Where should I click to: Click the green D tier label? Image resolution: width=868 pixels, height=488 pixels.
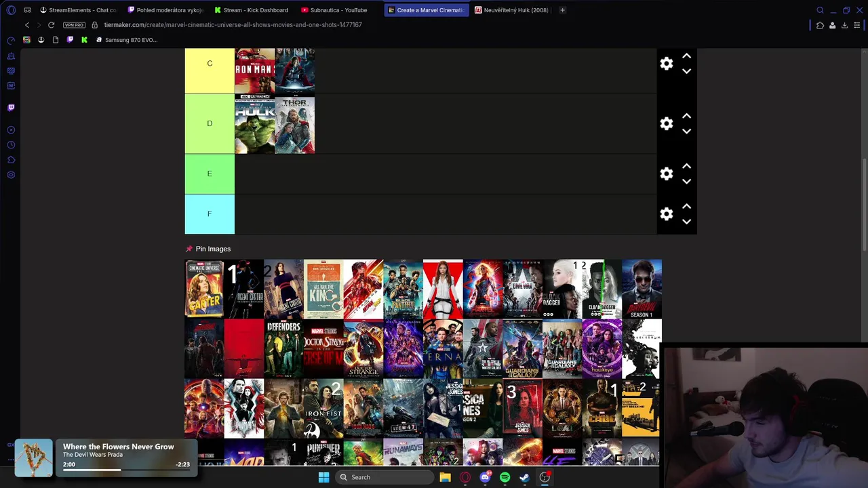(210, 123)
